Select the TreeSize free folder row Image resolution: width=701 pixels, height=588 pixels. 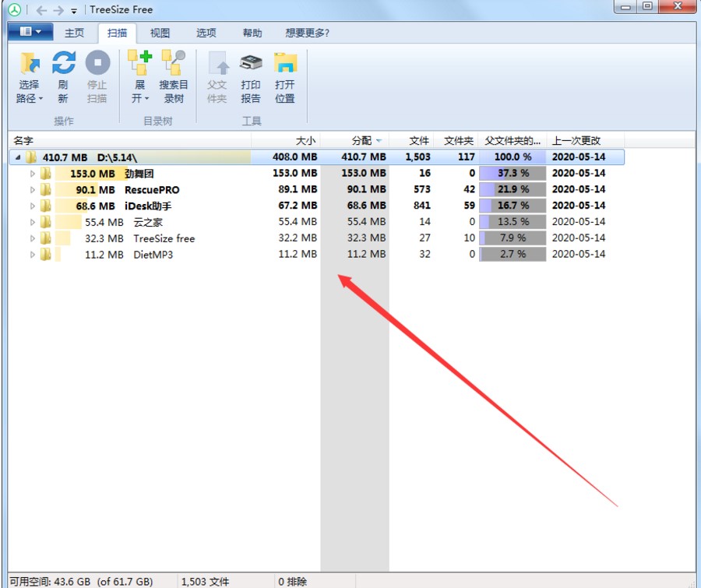pos(164,238)
